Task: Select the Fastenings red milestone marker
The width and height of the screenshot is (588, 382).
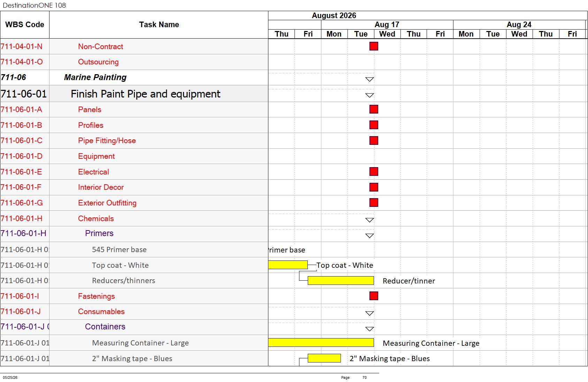Action: [x=374, y=296]
